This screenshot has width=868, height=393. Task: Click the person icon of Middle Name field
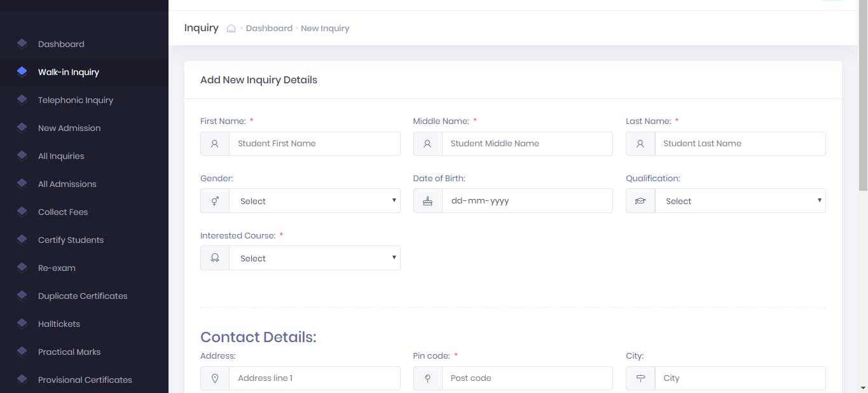tap(428, 144)
